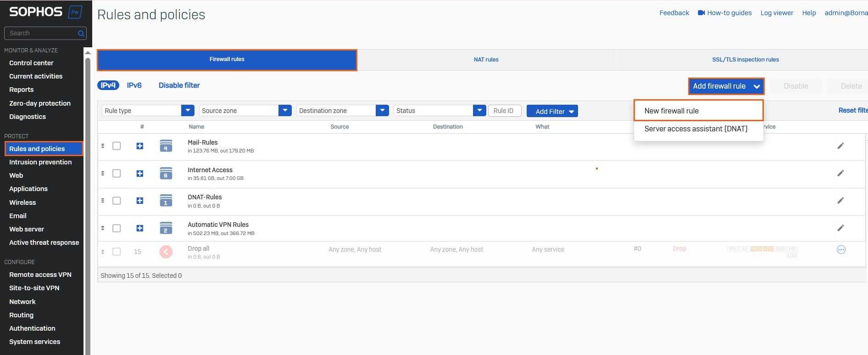Click DNAT-Rules group folder icon
This screenshot has height=355, width=868.
tap(166, 201)
